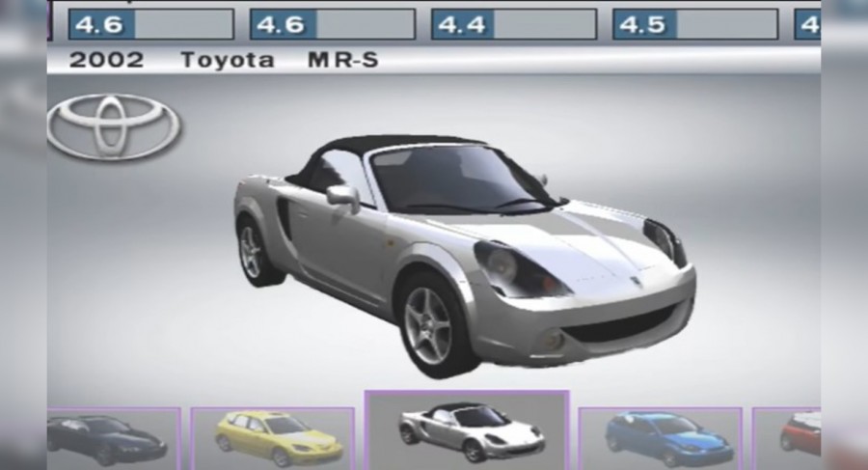This screenshot has width=868, height=470.
Task: Select the red car thumbnail
Action: coord(786,438)
